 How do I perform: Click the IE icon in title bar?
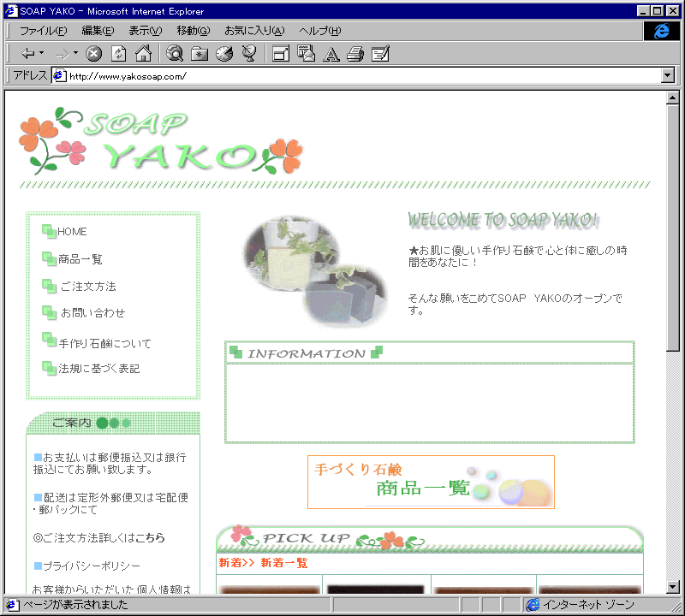click(11, 11)
